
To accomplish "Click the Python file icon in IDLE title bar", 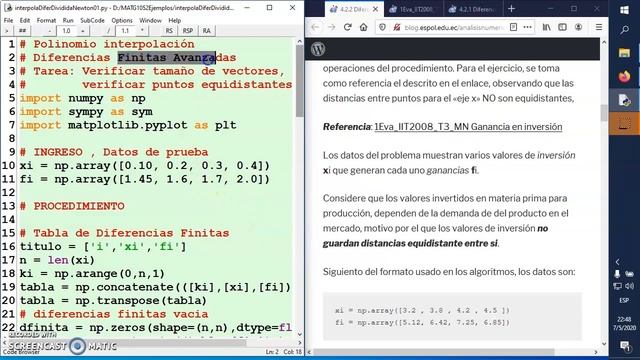I will 7,7.
